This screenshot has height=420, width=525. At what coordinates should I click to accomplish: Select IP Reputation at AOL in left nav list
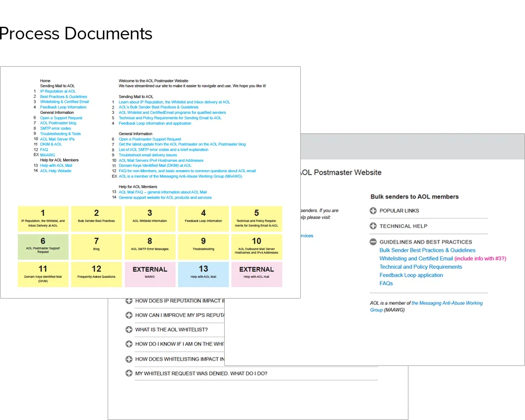(x=58, y=91)
